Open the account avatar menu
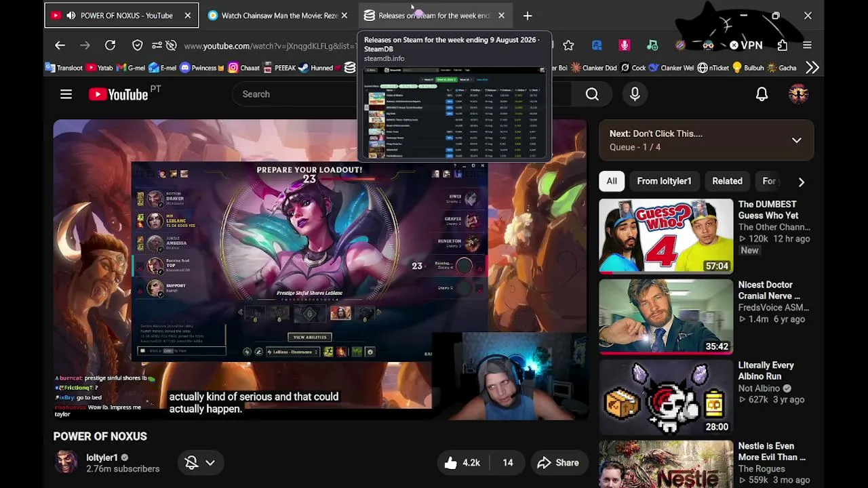The height and width of the screenshot is (488, 868). click(798, 94)
